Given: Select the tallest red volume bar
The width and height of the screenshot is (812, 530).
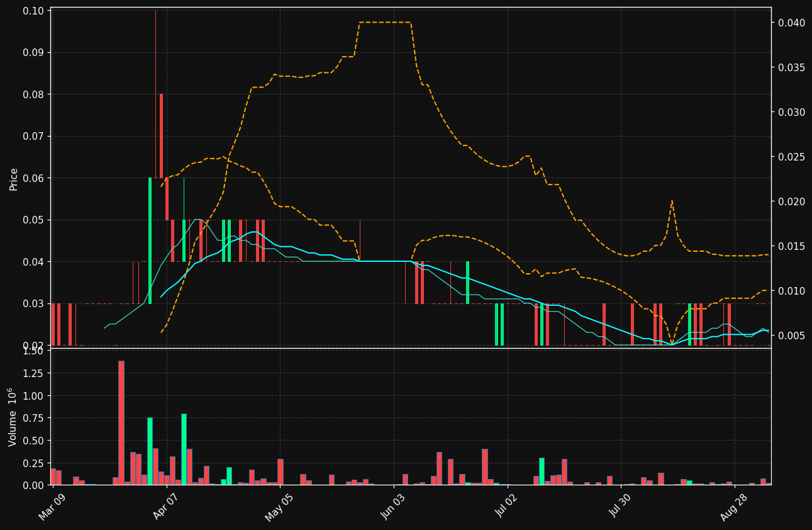Looking at the screenshot, I should 121,423.
